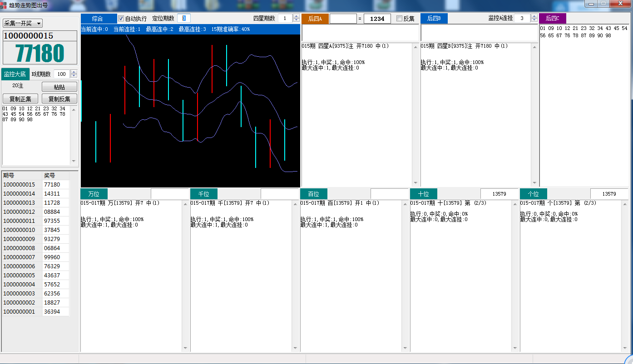The image size is (633, 364).
Task: Select the 奖号 cell 14311
Action: 56,194
